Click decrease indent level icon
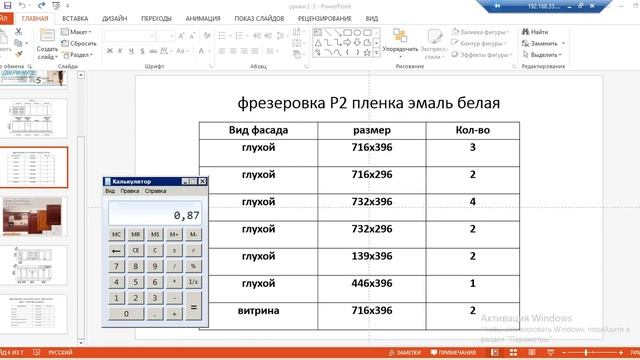The image size is (640, 360). pyautogui.click(x=257, y=36)
